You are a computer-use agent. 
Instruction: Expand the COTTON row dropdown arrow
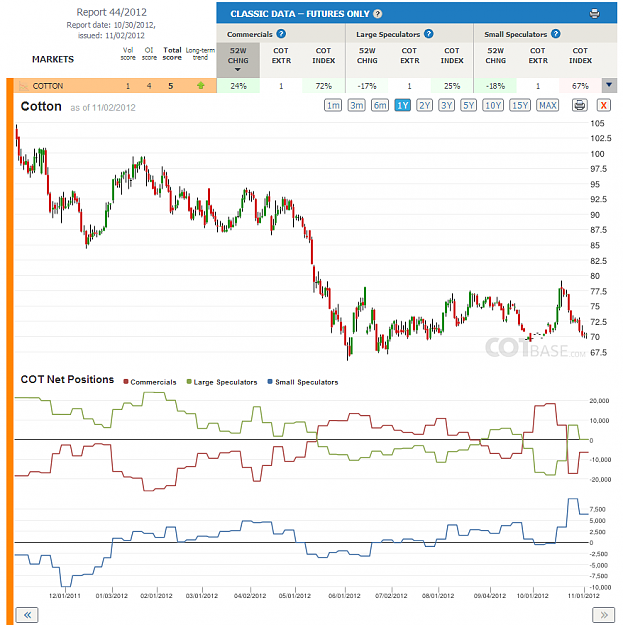[609, 85]
